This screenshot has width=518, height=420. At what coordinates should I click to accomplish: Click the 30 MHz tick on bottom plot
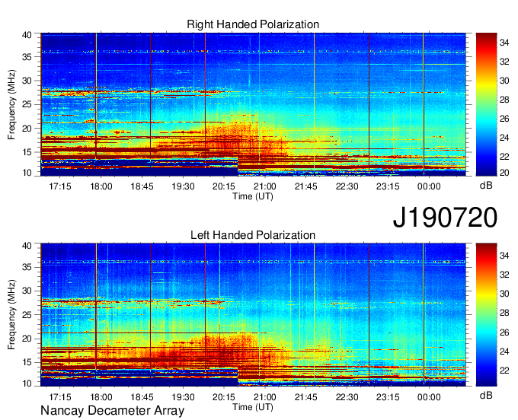pos(27,291)
